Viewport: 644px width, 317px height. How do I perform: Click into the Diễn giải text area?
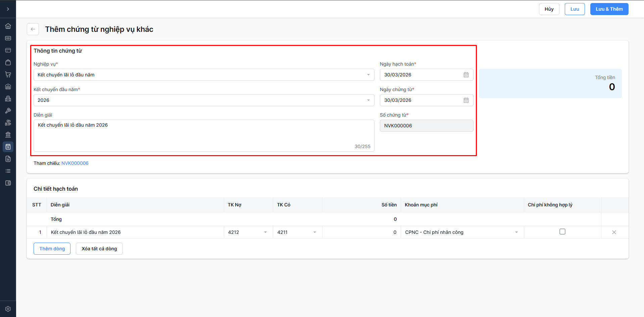204,135
